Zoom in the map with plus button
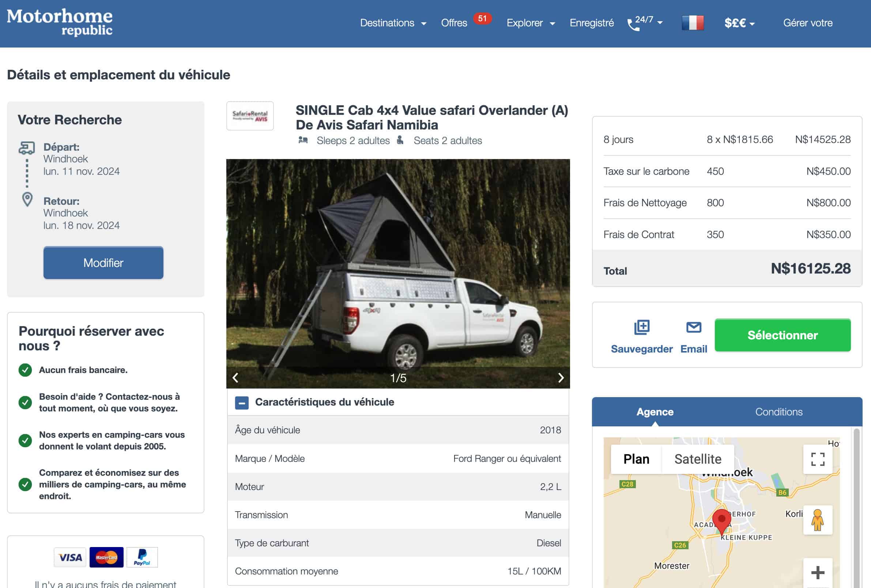This screenshot has width=871, height=588. [817, 572]
